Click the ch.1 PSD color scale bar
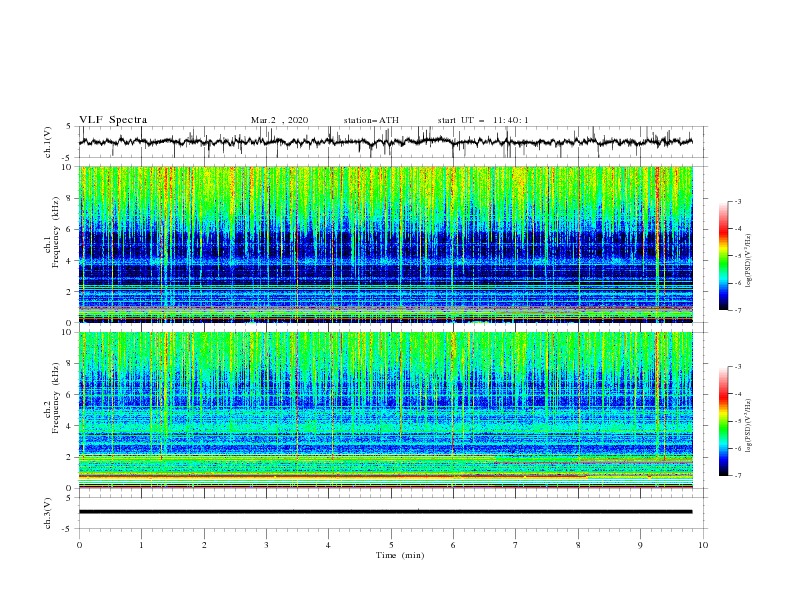This screenshot has width=792, height=612. (x=723, y=256)
